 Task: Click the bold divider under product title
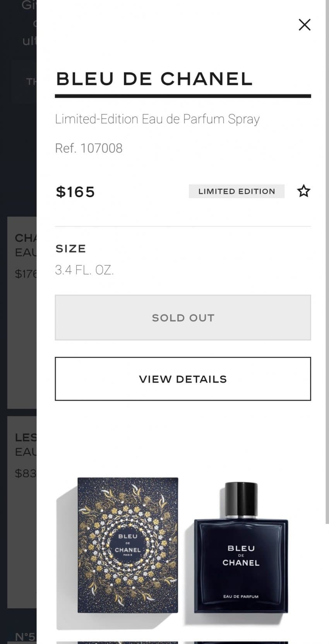[183, 96]
